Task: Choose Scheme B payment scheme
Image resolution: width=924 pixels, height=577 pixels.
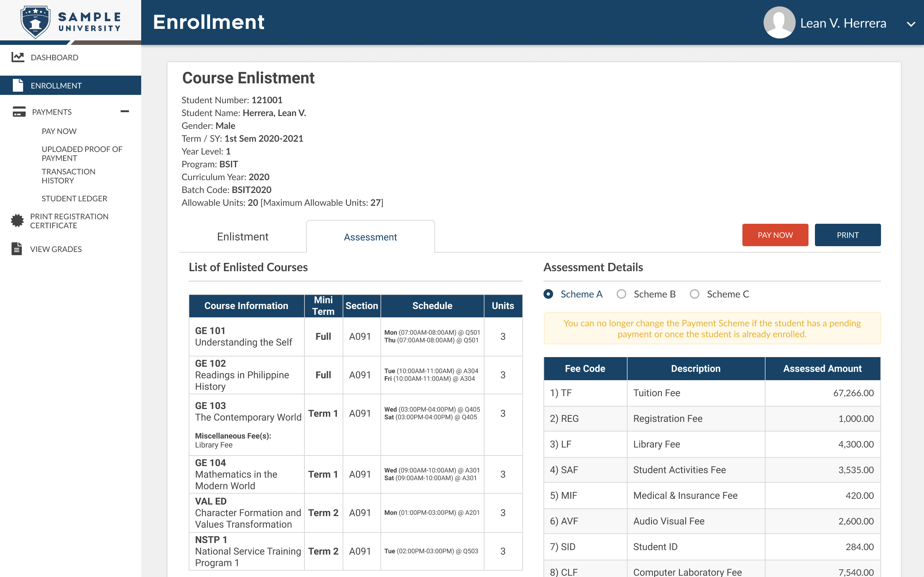Action: (621, 294)
